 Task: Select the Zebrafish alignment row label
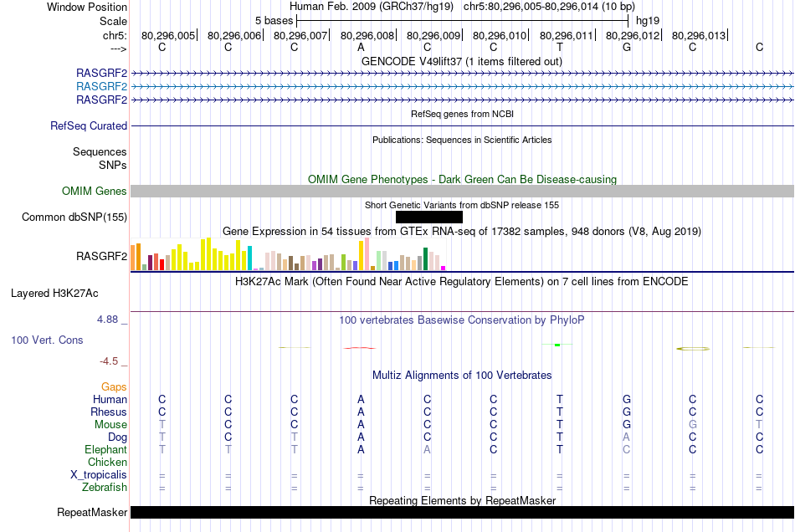105,487
